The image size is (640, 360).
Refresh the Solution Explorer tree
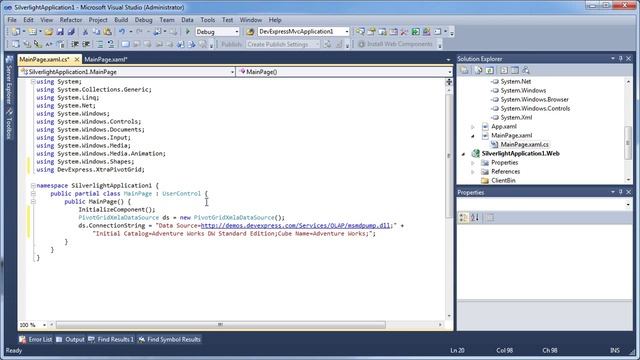tap(489, 70)
